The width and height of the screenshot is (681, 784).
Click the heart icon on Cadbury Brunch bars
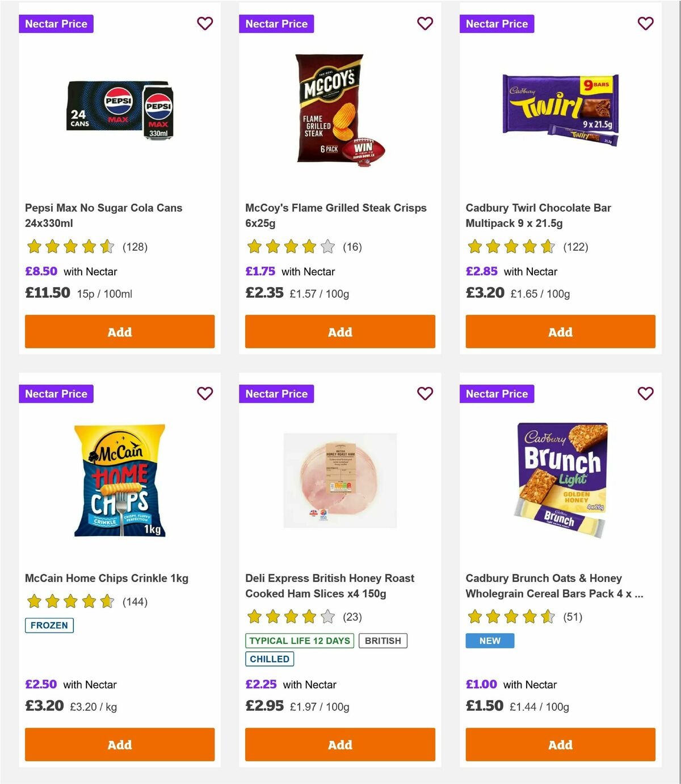coord(645,393)
